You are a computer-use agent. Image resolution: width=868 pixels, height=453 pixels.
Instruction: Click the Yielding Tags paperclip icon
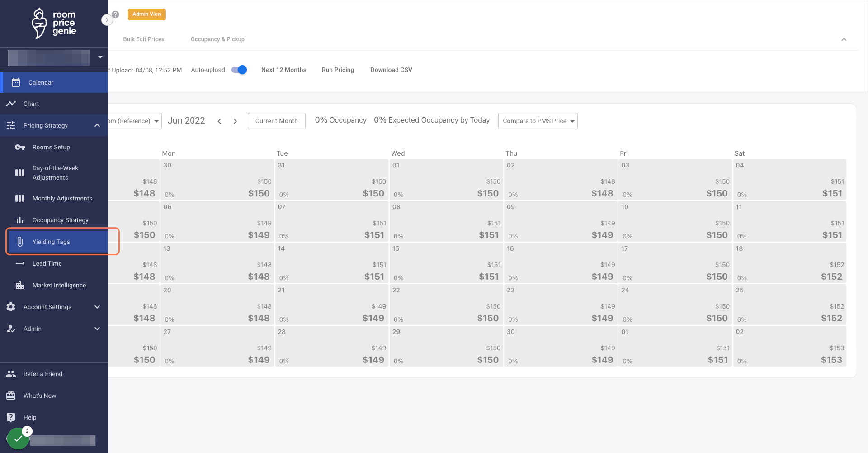(20, 242)
